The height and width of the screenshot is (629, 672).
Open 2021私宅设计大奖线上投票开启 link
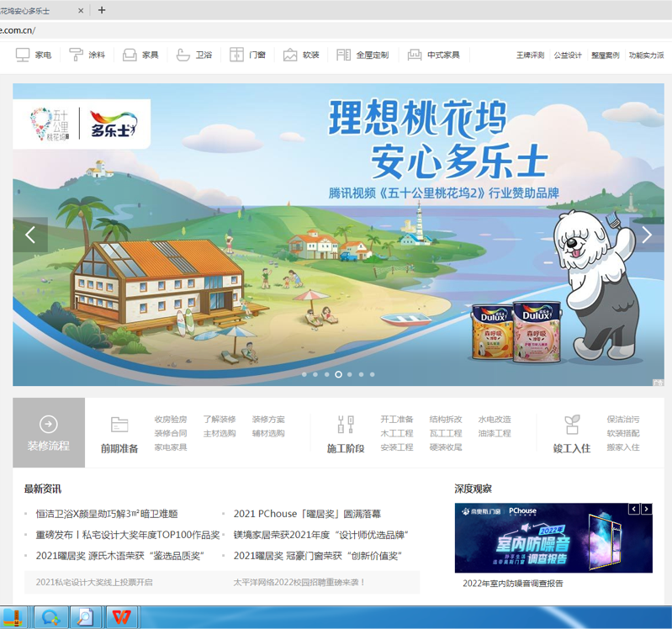[x=94, y=582]
